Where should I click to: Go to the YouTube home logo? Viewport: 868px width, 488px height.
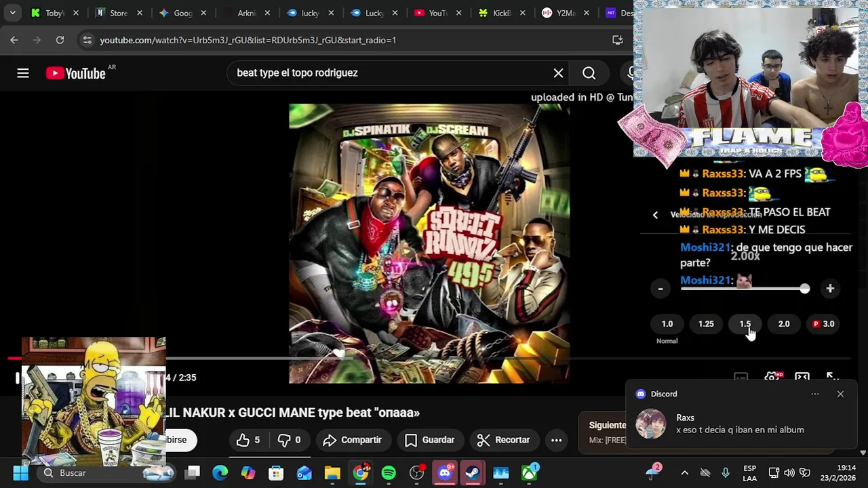(x=75, y=73)
